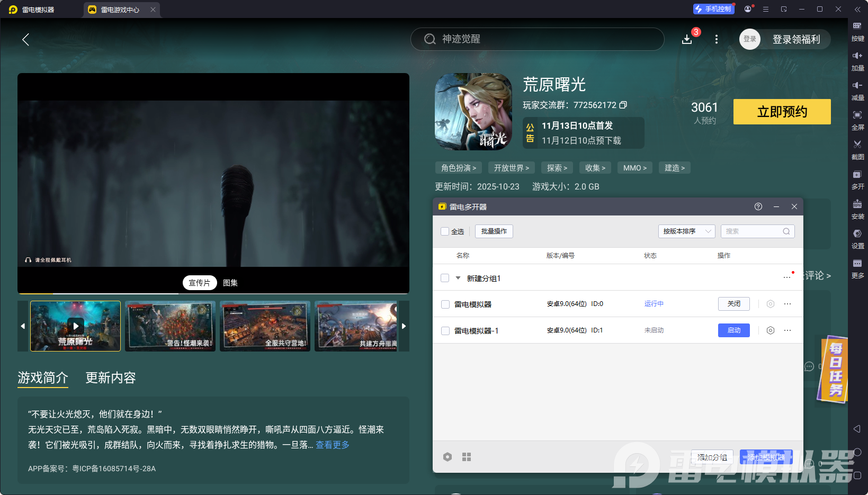Open the 按版本排序 sort dropdown

(x=686, y=231)
